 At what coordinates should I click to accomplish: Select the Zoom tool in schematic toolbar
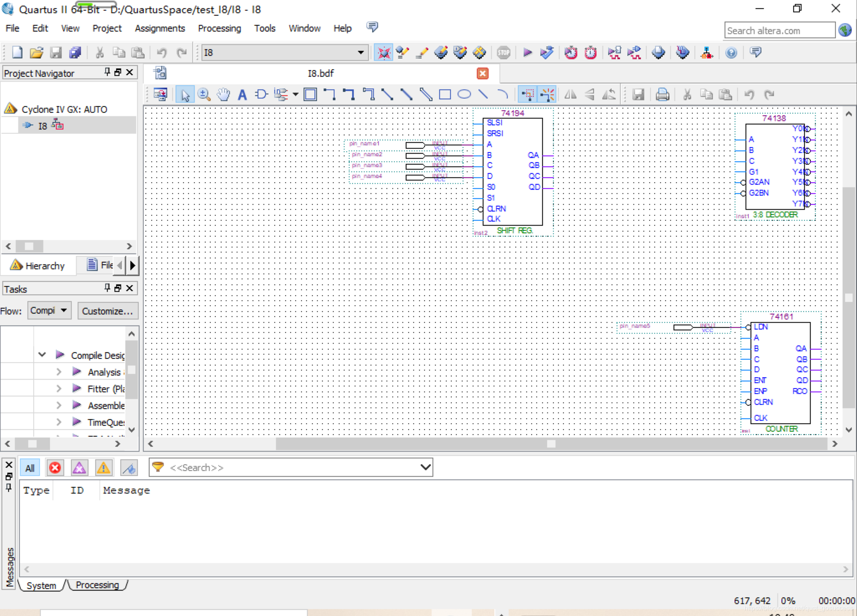204,95
